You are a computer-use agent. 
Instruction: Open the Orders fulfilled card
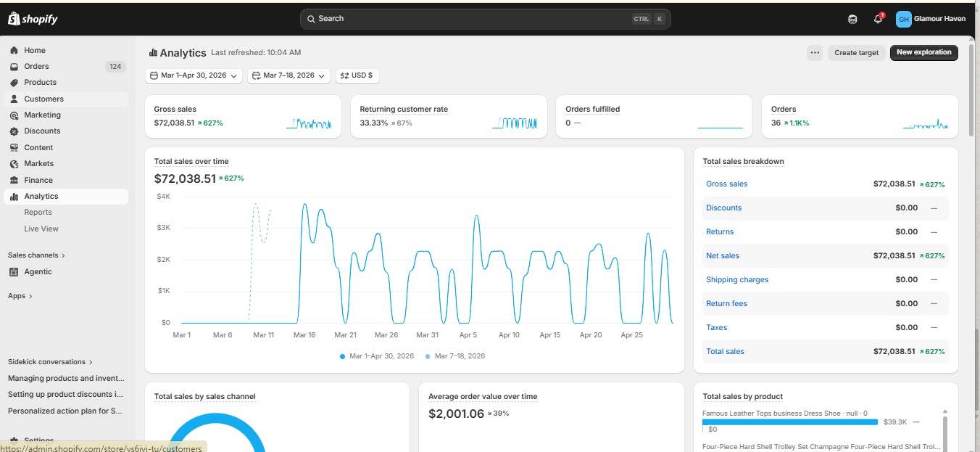coord(654,116)
